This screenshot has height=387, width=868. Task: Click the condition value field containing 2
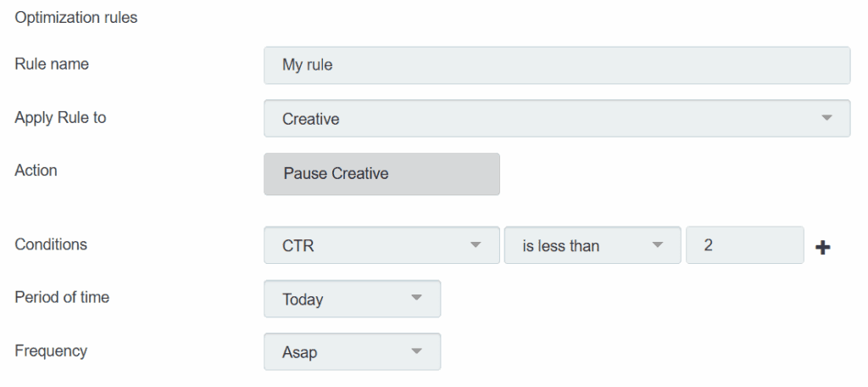click(x=744, y=245)
